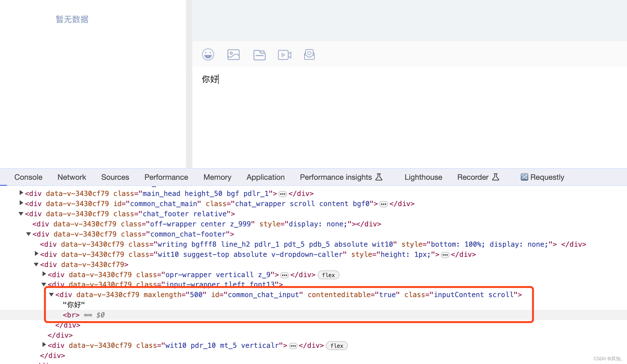The width and height of the screenshot is (627, 364).
Task: Open the Network tab
Action: (72, 177)
